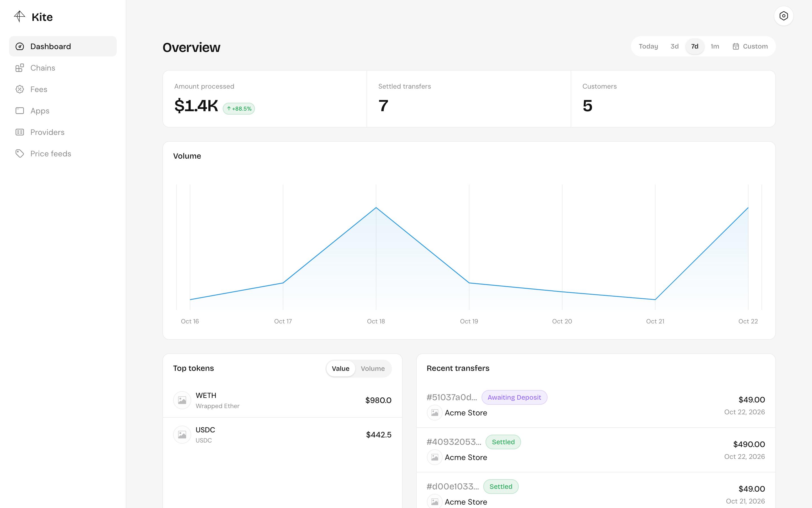Open the Custom date range picker
The image size is (812, 508).
click(x=750, y=46)
